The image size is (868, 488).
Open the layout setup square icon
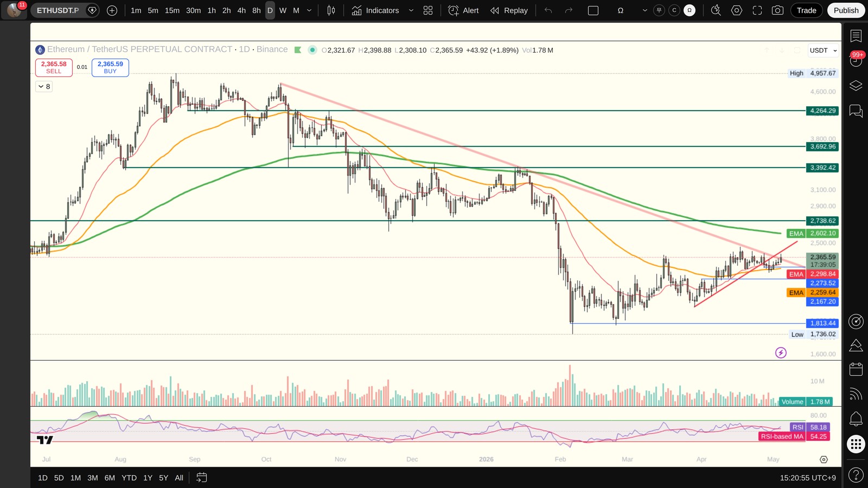(x=593, y=10)
